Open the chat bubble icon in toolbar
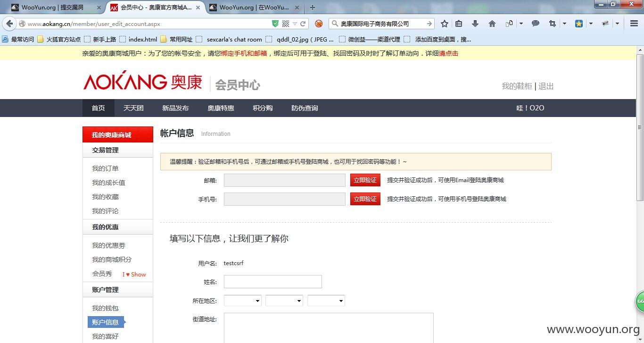 coord(536,24)
